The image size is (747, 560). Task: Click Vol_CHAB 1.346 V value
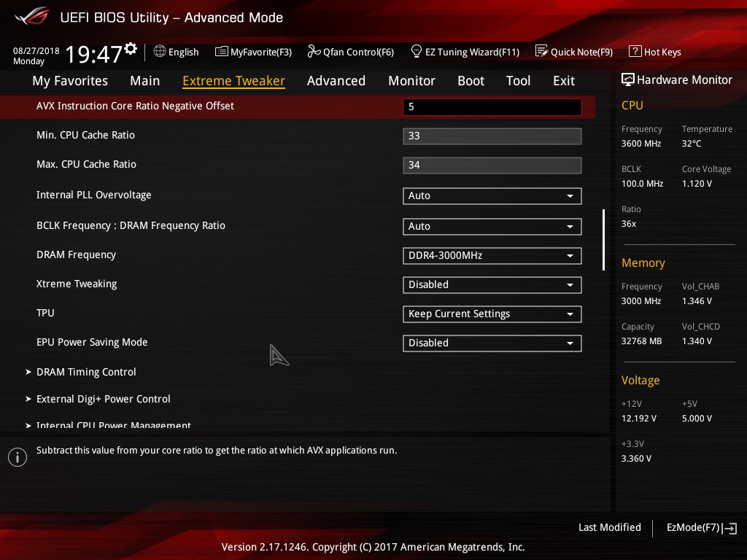click(697, 301)
